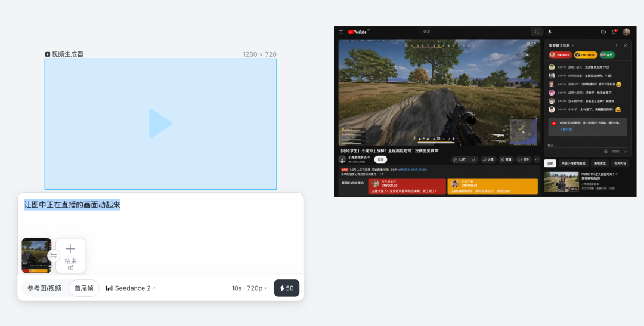
Task: Click the 分享 share button
Action: tap(488, 159)
